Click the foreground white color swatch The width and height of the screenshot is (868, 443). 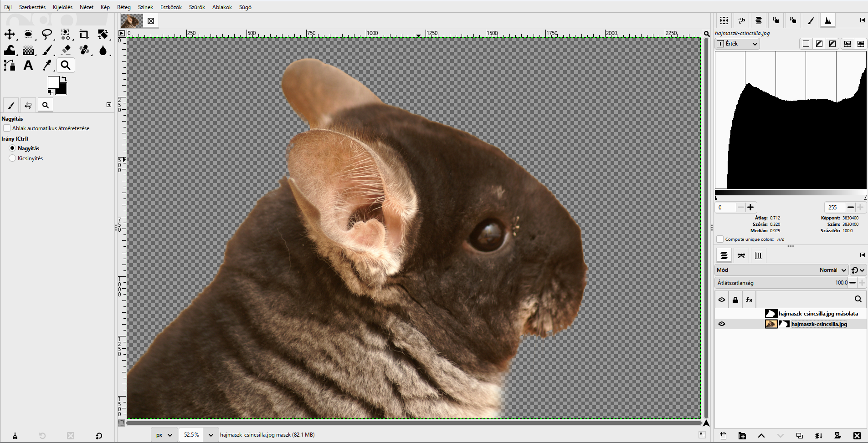point(53,82)
